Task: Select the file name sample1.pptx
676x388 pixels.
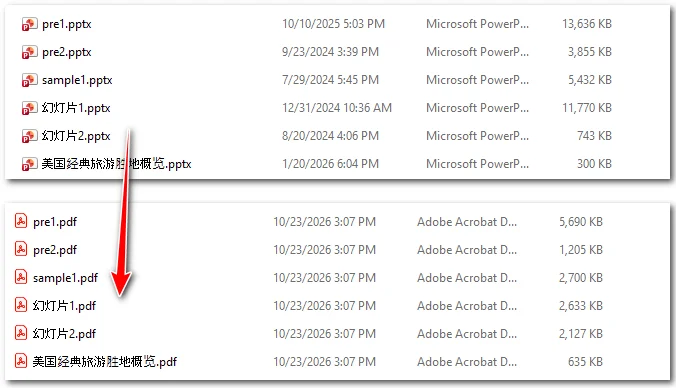Action: pyautogui.click(x=77, y=80)
